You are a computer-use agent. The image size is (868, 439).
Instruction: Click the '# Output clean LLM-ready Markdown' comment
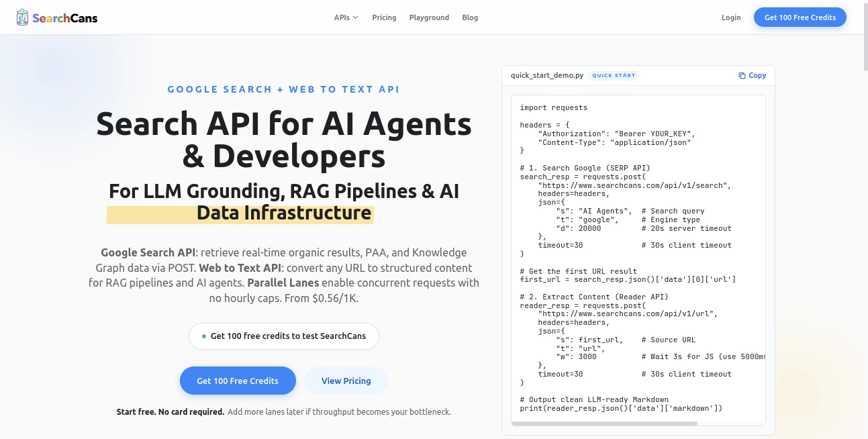594,399
